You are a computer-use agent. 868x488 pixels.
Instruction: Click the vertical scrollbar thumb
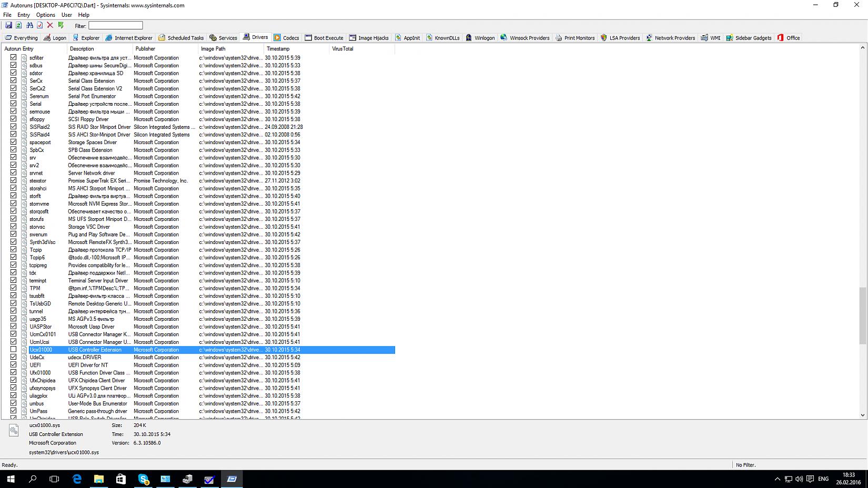click(863, 316)
